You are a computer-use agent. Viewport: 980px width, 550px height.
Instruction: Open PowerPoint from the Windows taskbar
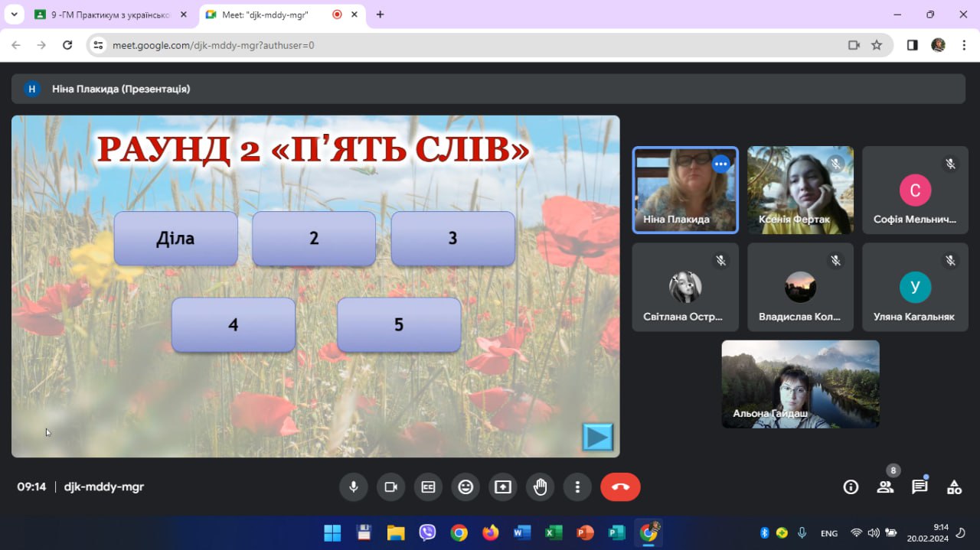click(585, 532)
